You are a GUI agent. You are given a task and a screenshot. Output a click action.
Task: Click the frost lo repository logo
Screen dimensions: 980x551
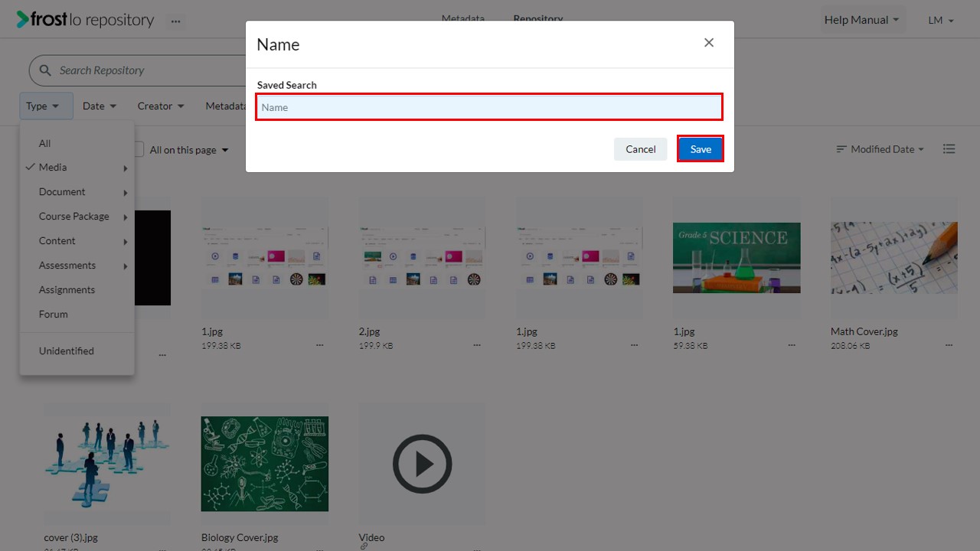(x=85, y=20)
